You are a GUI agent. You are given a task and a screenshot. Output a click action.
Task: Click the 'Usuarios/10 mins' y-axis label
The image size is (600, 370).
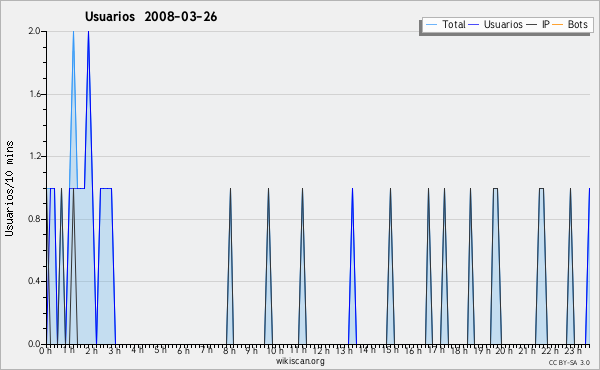click(10, 188)
